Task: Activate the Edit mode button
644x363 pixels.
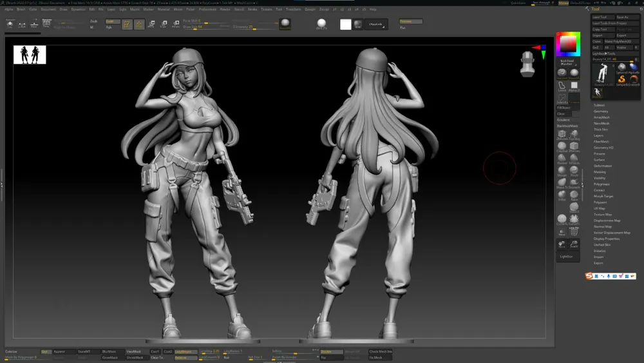Action: 127,25
